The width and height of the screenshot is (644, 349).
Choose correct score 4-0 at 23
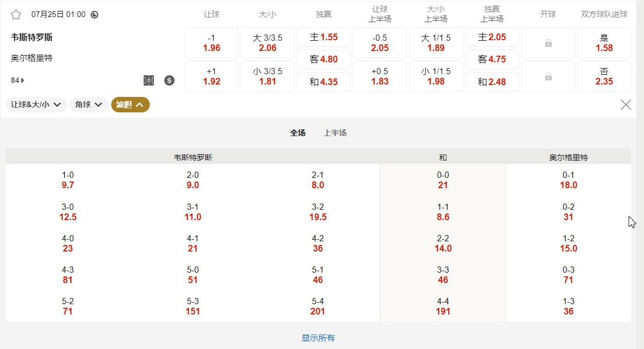68,243
